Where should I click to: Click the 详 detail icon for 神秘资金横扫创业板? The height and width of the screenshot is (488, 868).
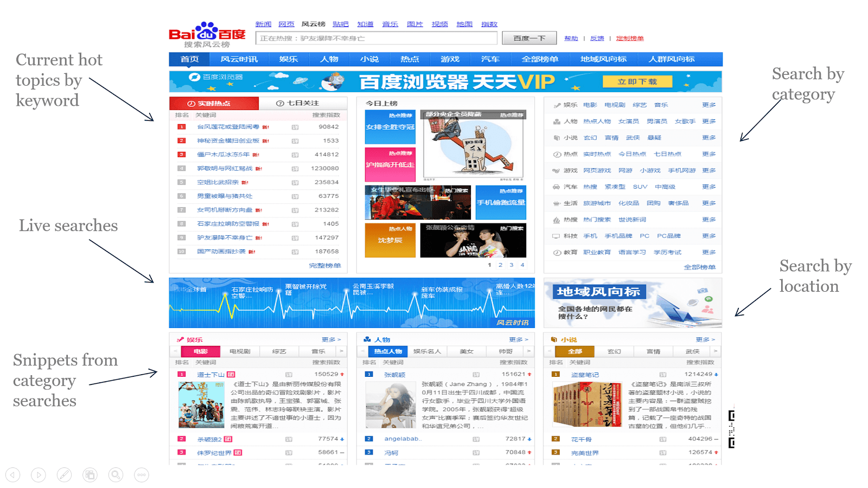pyautogui.click(x=295, y=141)
